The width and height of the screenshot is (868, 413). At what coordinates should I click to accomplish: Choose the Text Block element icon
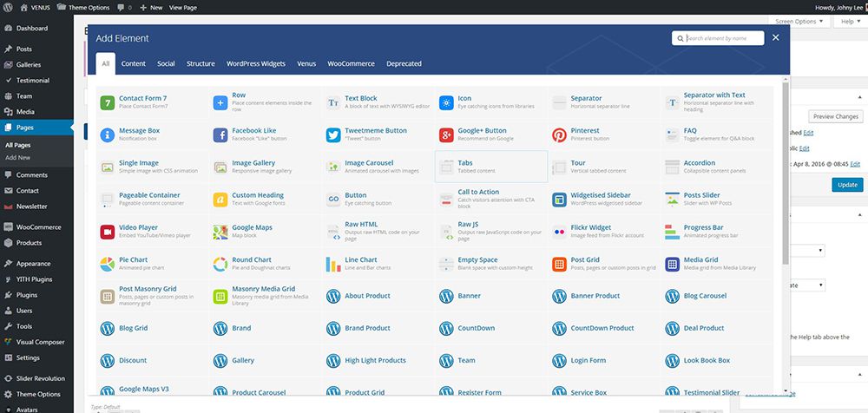coord(333,102)
